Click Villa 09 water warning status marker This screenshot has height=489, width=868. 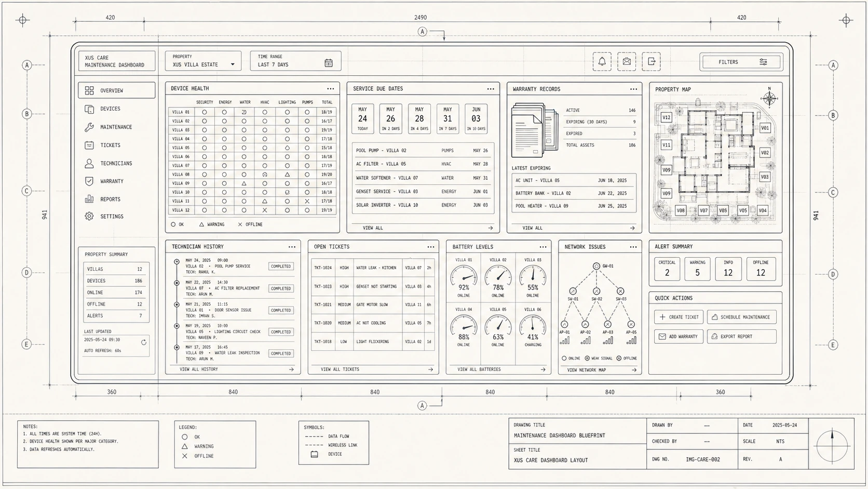(x=244, y=183)
